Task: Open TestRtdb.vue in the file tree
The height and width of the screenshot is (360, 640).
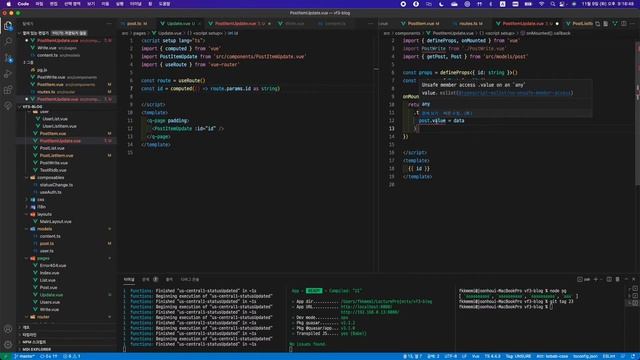Action: pyautogui.click(x=53, y=170)
